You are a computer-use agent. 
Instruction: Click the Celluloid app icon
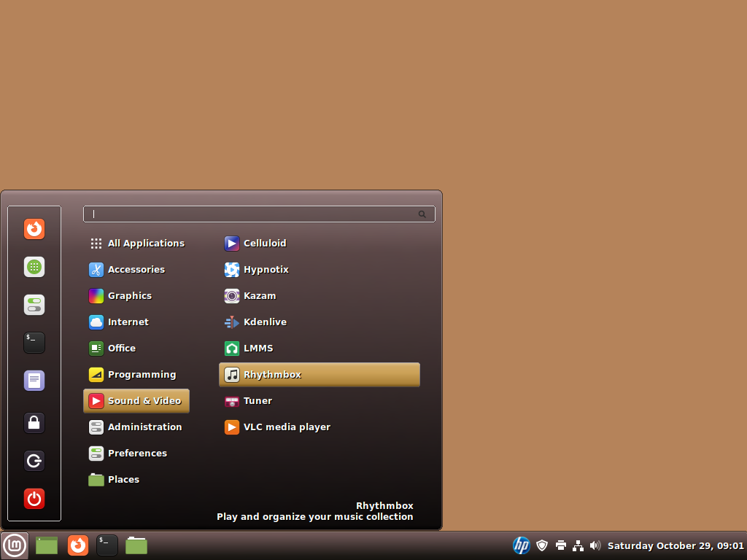[x=232, y=244]
